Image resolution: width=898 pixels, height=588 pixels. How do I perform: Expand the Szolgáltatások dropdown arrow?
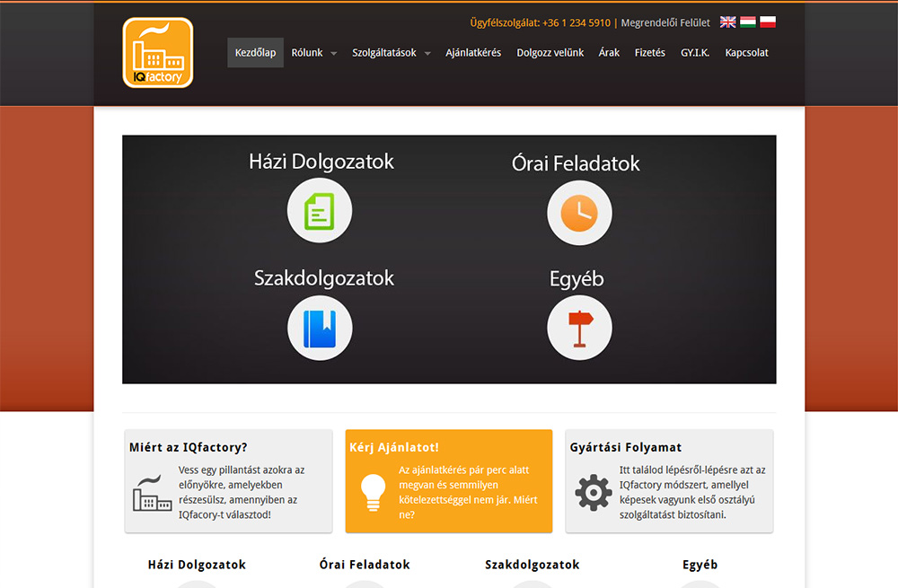click(427, 53)
